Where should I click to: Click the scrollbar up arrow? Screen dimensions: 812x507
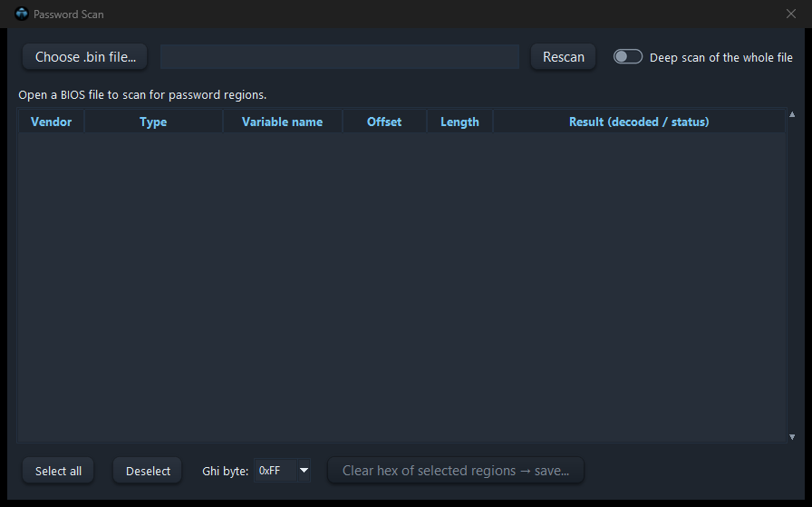coord(792,114)
